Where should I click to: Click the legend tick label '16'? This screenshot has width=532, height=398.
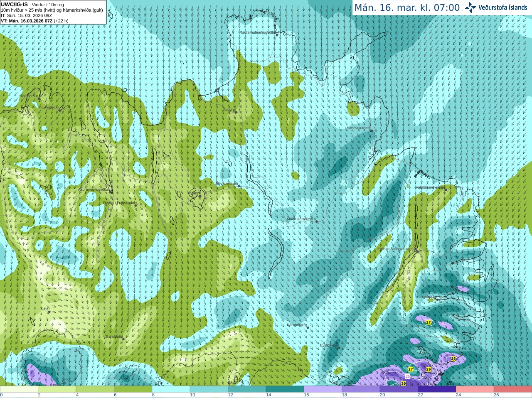(306, 395)
